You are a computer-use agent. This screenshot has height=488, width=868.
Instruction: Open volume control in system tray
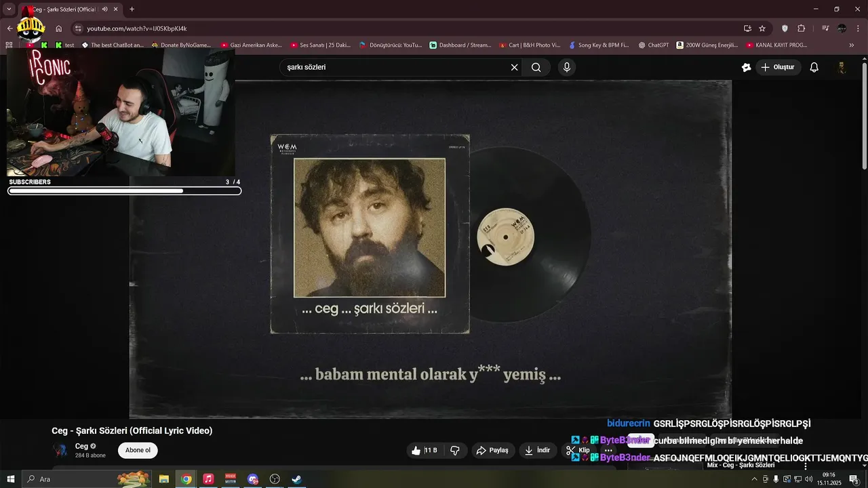pyautogui.click(x=808, y=479)
